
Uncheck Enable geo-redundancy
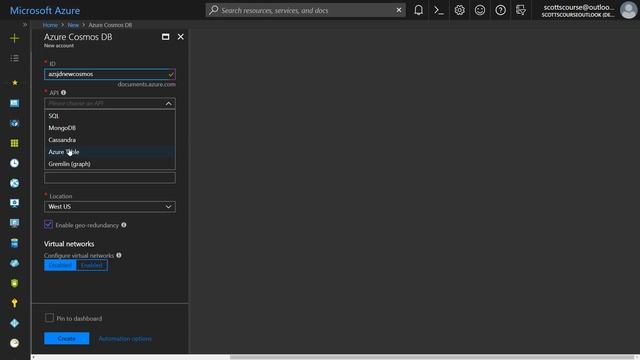pos(49,224)
